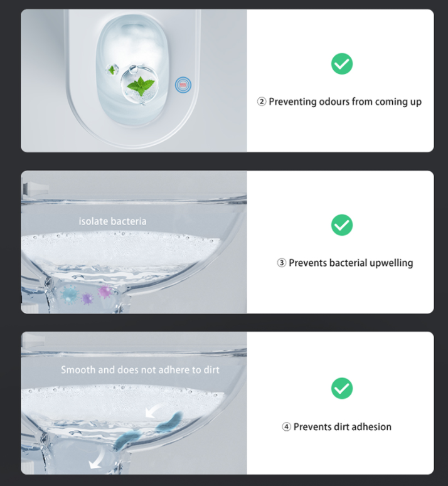Click the blue bacteria germ icon
Viewport: 448px width, 486px height.
coord(69,294)
